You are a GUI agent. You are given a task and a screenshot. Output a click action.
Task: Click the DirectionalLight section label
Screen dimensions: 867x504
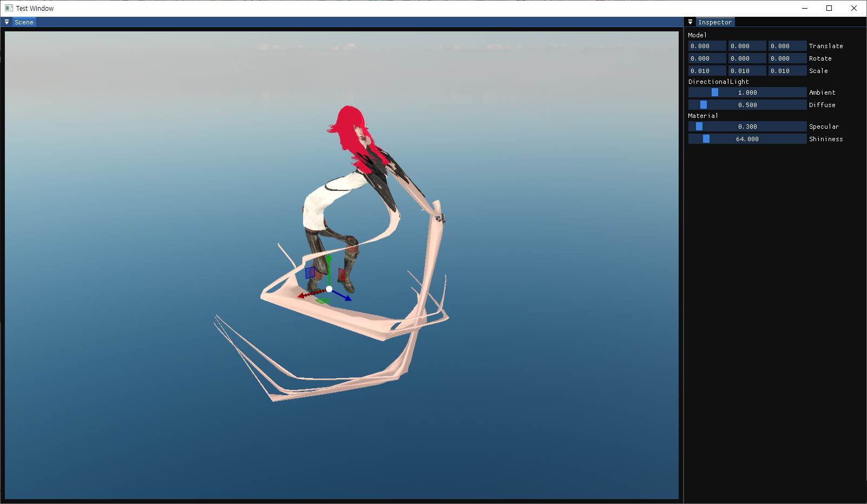(x=719, y=82)
